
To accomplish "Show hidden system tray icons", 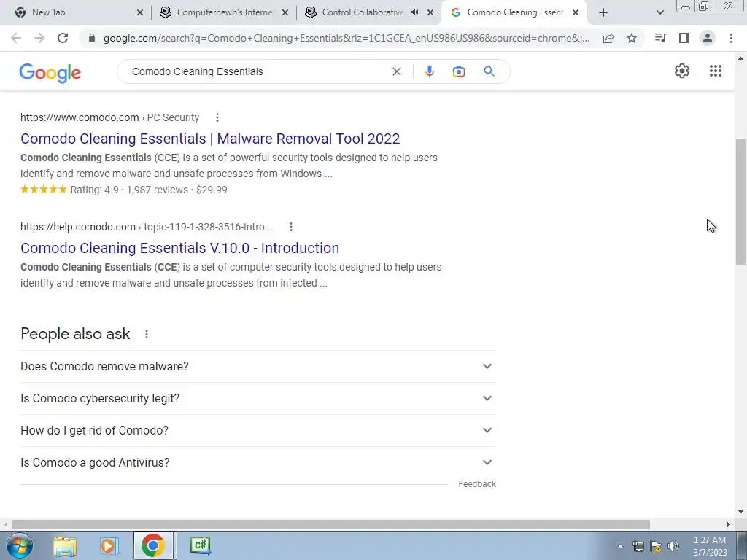I will (x=620, y=546).
